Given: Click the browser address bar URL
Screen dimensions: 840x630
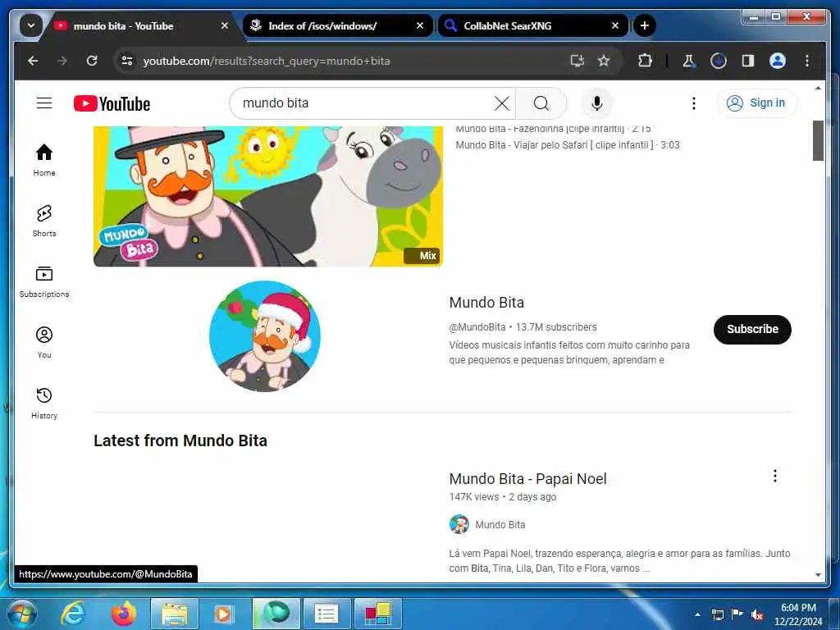Looking at the screenshot, I should [x=267, y=61].
